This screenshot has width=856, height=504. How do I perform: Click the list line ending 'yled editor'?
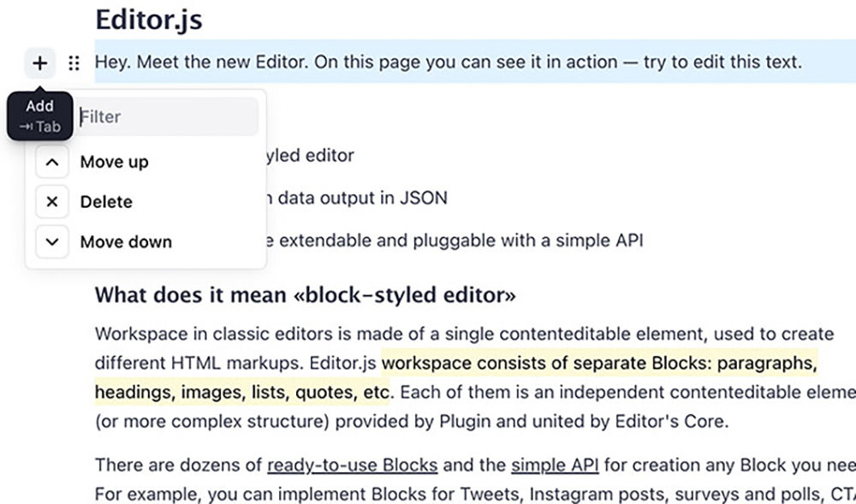pyautogui.click(x=311, y=156)
